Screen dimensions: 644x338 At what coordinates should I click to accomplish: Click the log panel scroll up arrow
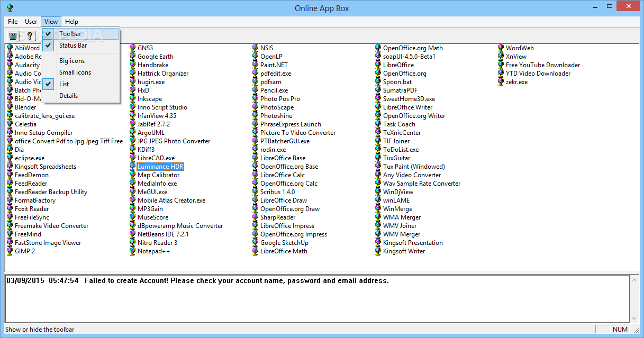[x=635, y=279]
